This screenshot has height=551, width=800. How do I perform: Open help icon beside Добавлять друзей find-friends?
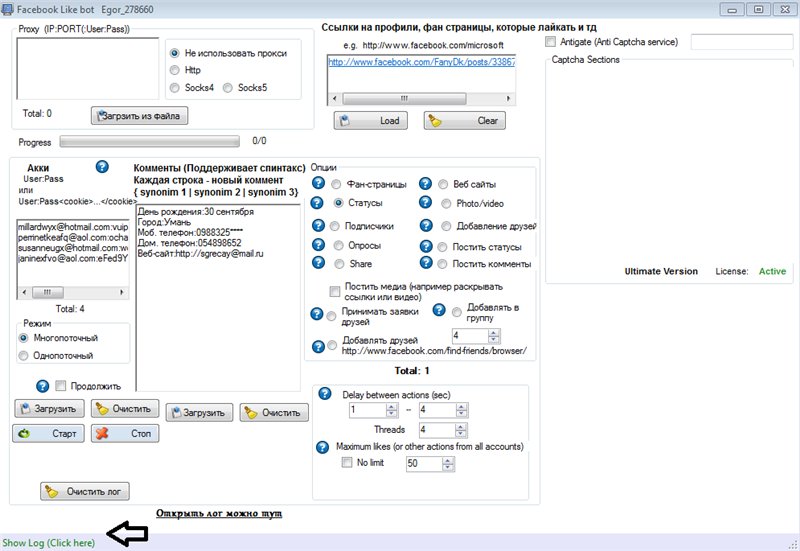(x=318, y=346)
